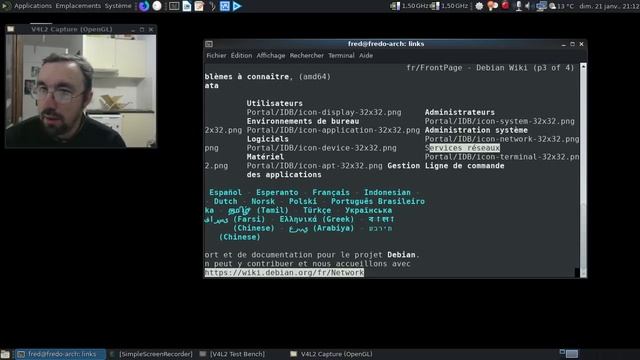Open Terminal menu in terminal window
This screenshot has height=360, width=640.
point(341,56)
